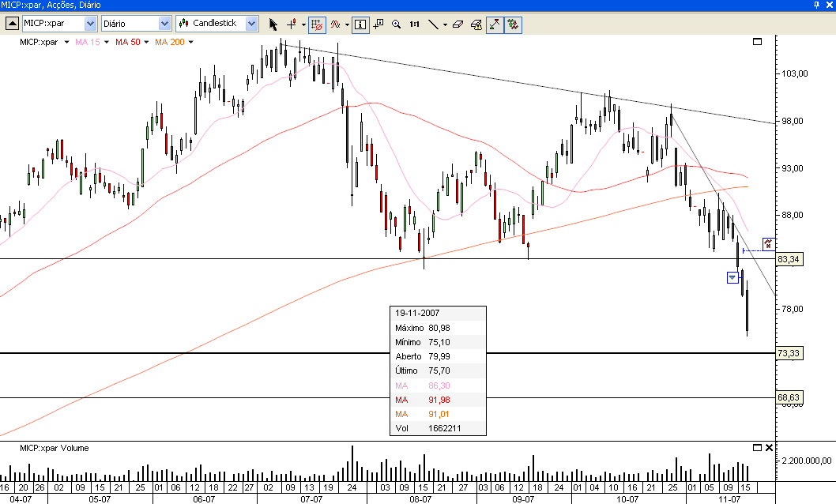The height and width of the screenshot is (504, 836).
Task: Click the add annotation crosshair icon
Action: click(378, 24)
